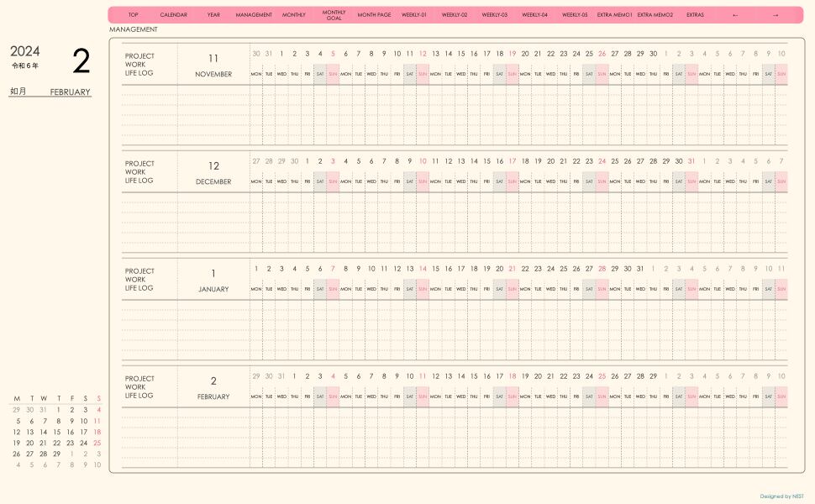Image resolution: width=815 pixels, height=504 pixels.
Task: Open the WEEKLY-04 tab
Action: point(535,15)
